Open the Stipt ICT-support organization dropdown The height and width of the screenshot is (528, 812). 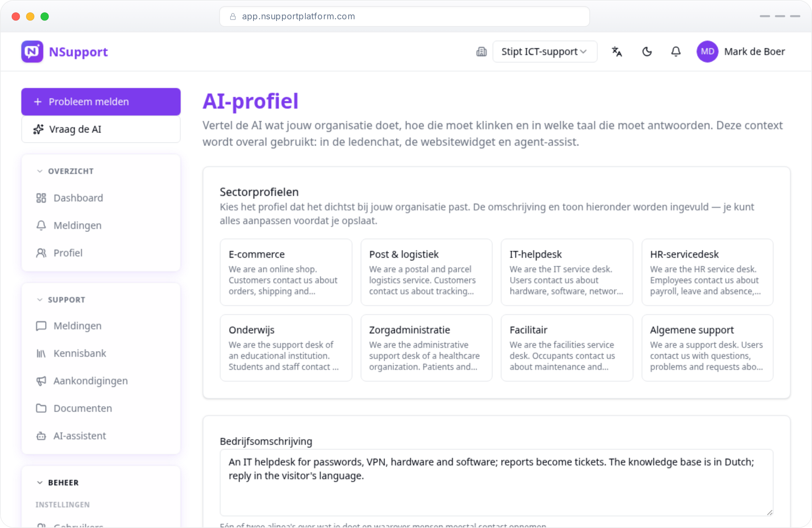pyautogui.click(x=545, y=52)
